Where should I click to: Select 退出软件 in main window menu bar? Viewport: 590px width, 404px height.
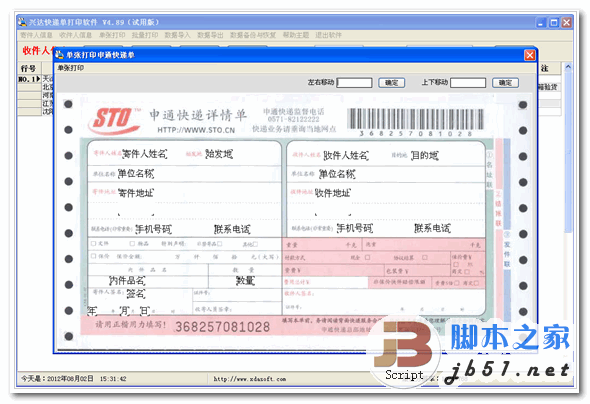[x=328, y=35]
